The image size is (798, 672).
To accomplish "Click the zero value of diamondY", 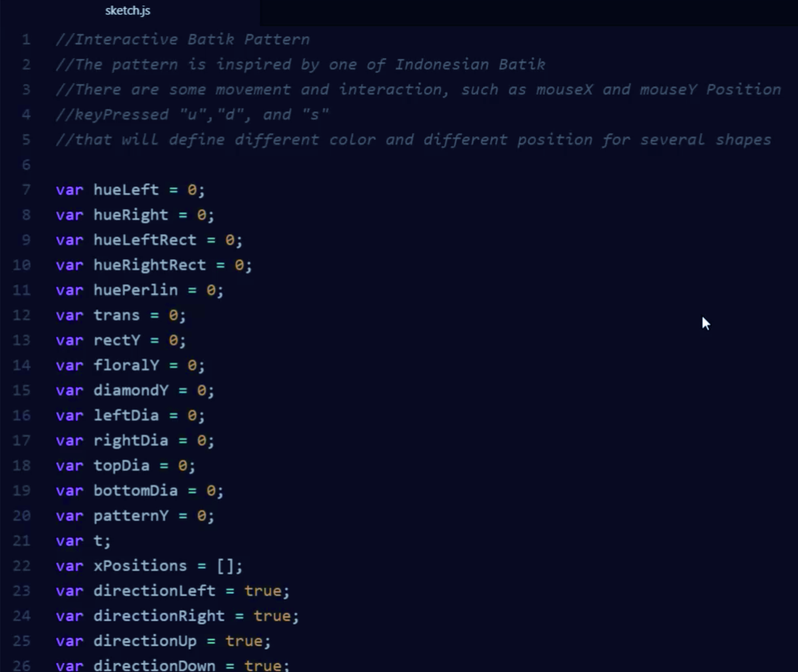I will point(202,391).
